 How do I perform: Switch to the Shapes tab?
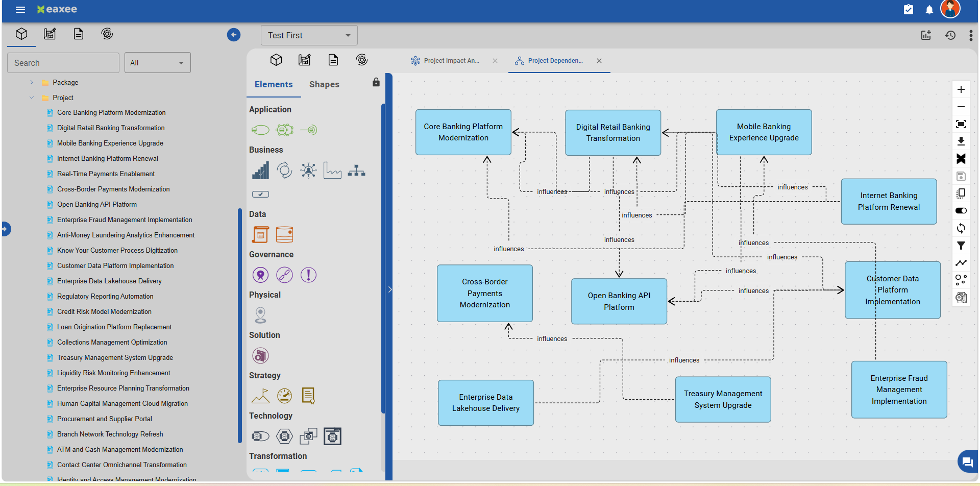pos(324,85)
